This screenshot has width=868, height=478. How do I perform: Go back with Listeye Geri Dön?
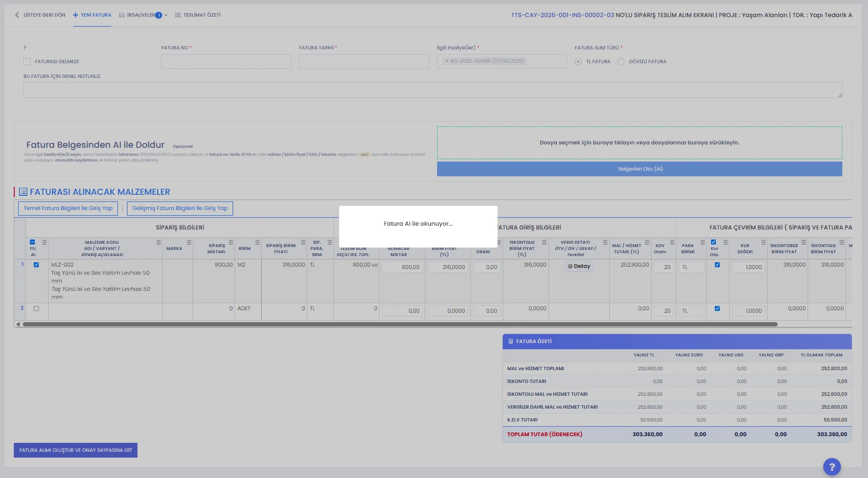(x=40, y=15)
